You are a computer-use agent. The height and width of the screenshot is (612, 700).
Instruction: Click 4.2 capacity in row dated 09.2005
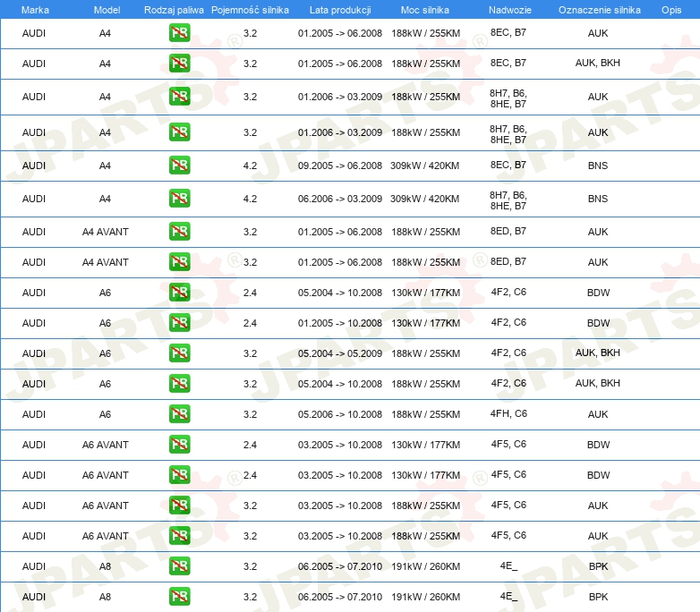pyautogui.click(x=250, y=166)
